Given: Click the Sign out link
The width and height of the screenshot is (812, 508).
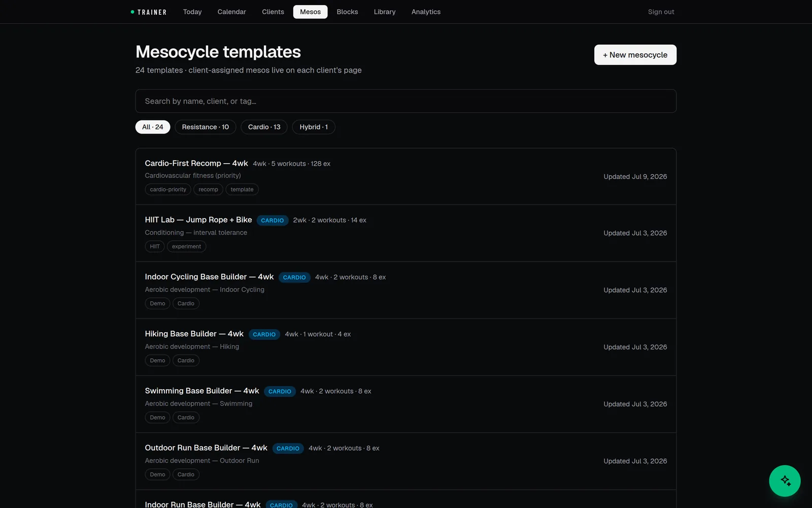Looking at the screenshot, I should [x=661, y=12].
